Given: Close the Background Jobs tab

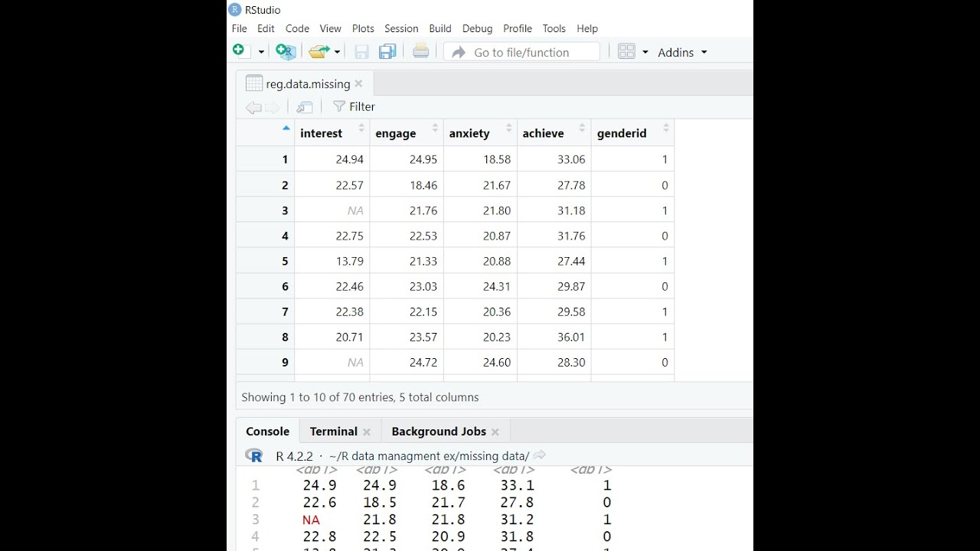Looking at the screenshot, I should point(495,432).
